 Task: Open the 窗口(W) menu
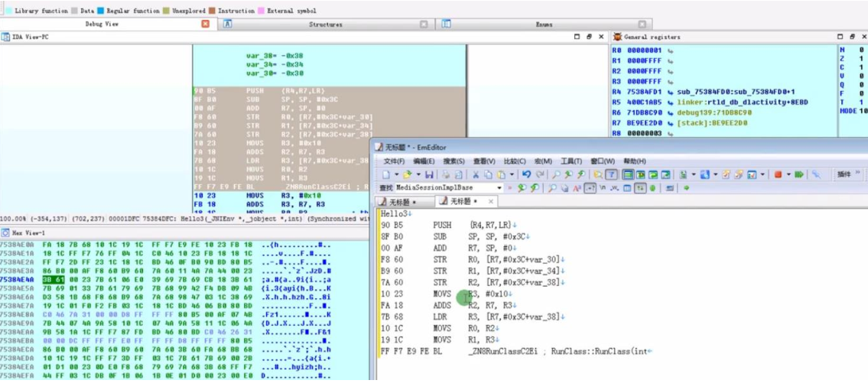603,161
